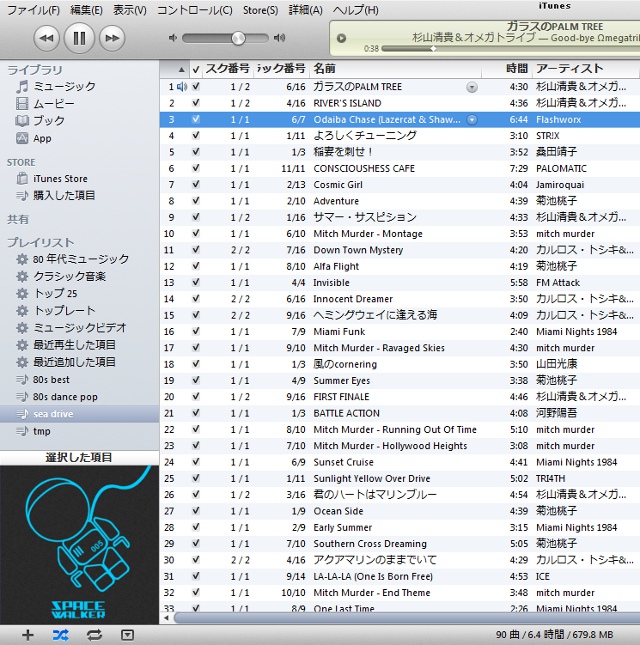Open the 表示(V) menu
Image resolution: width=640 pixels, height=645 pixels.
pyautogui.click(x=130, y=10)
